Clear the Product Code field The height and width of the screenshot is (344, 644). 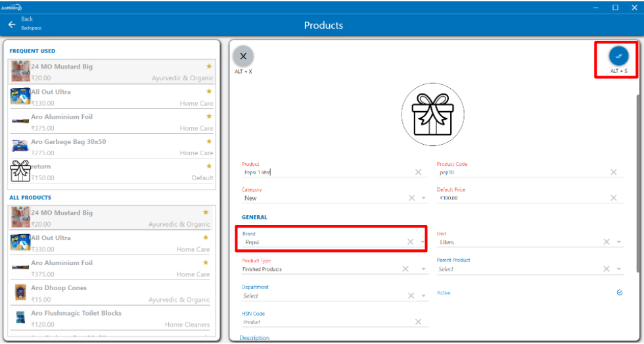tap(613, 172)
